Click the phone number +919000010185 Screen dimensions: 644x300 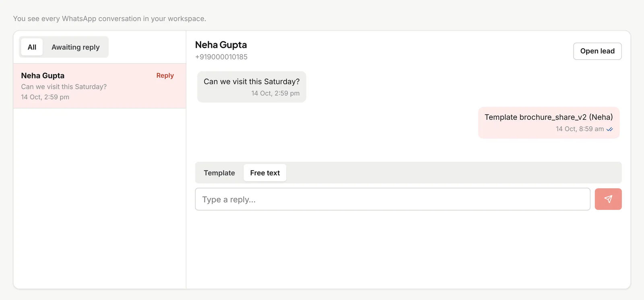click(221, 57)
